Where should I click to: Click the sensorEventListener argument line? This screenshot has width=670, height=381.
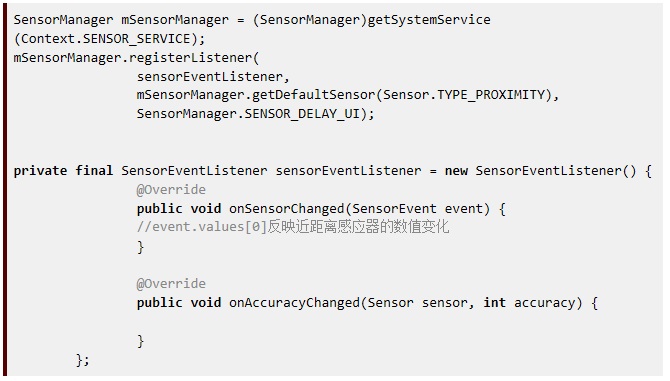pyautogui.click(x=213, y=76)
